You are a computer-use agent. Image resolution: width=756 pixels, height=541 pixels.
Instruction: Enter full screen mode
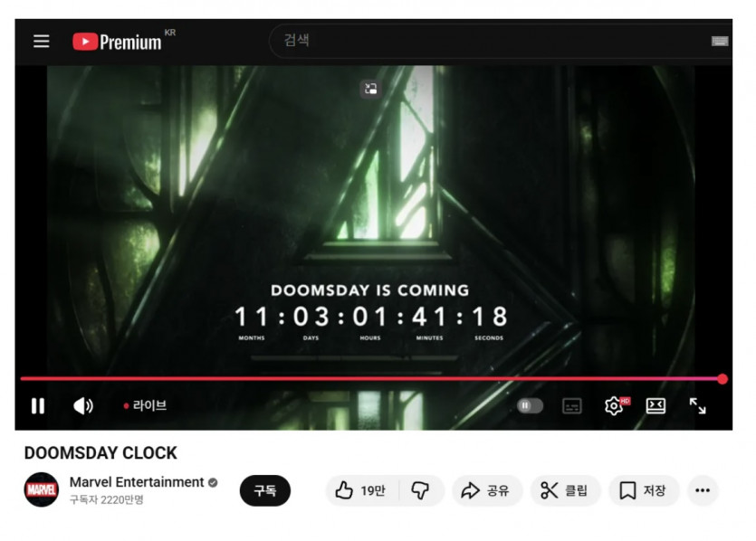tap(697, 405)
